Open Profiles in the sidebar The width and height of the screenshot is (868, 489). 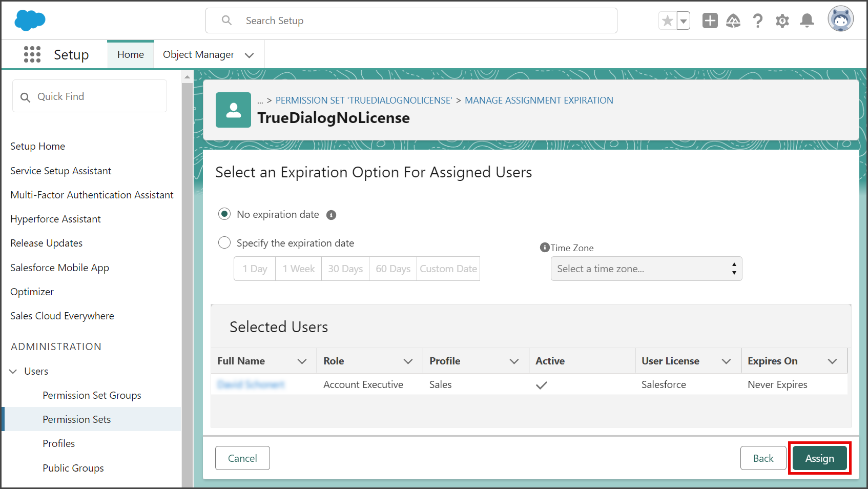point(59,443)
